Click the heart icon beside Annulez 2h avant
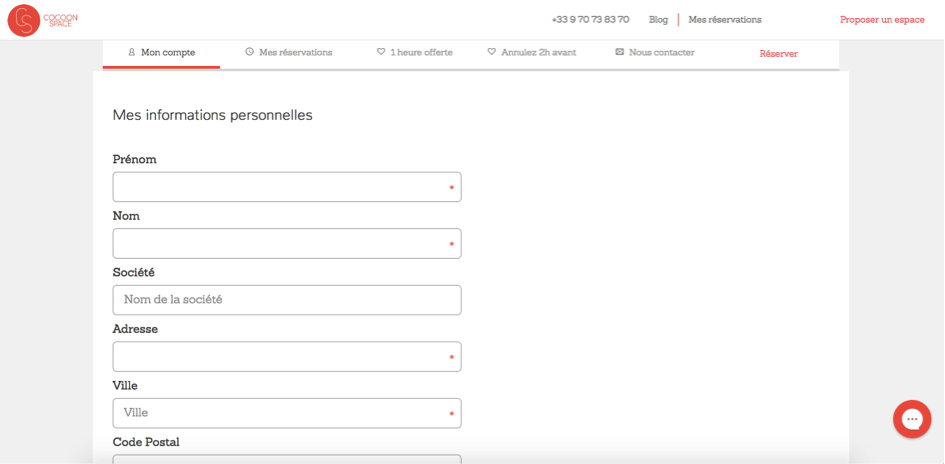The width and height of the screenshot is (945, 464). (x=491, y=52)
